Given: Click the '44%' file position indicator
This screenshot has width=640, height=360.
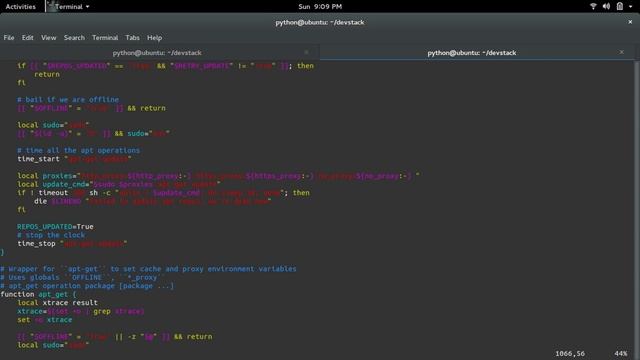Looking at the screenshot, I should point(620,353).
